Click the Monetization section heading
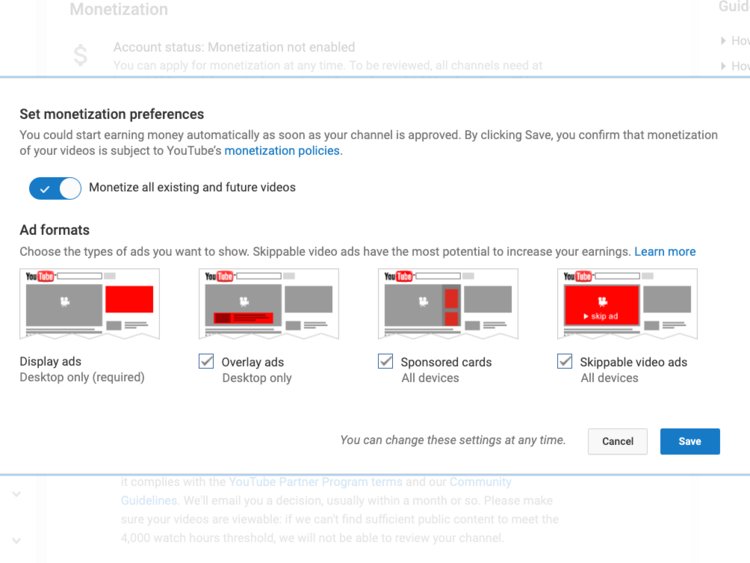This screenshot has height=563, width=750. tap(119, 10)
